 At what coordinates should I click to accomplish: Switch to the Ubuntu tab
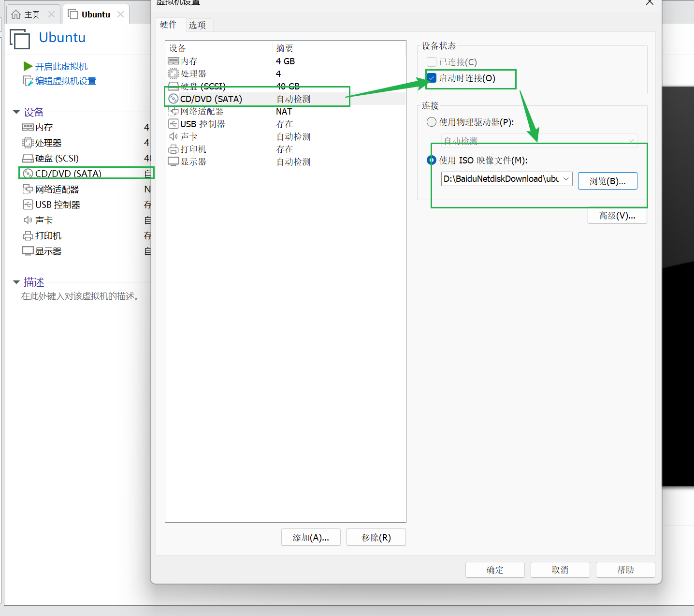(x=96, y=15)
